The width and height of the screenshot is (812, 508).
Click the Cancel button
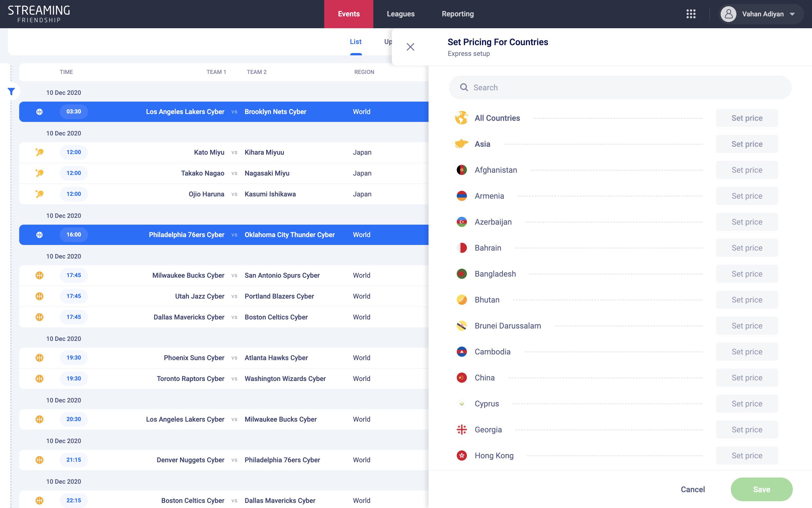coord(692,490)
